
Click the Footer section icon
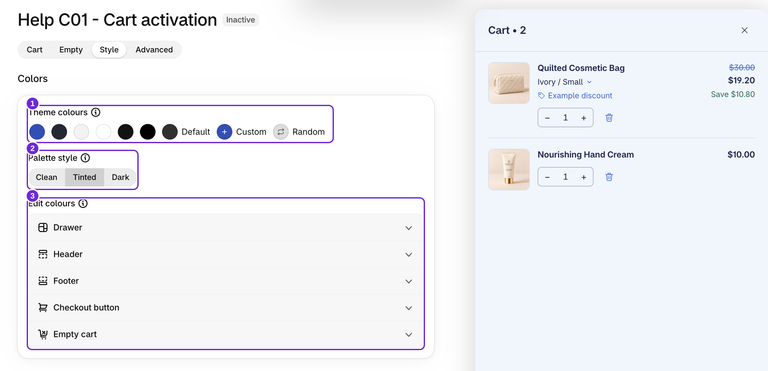click(x=43, y=281)
